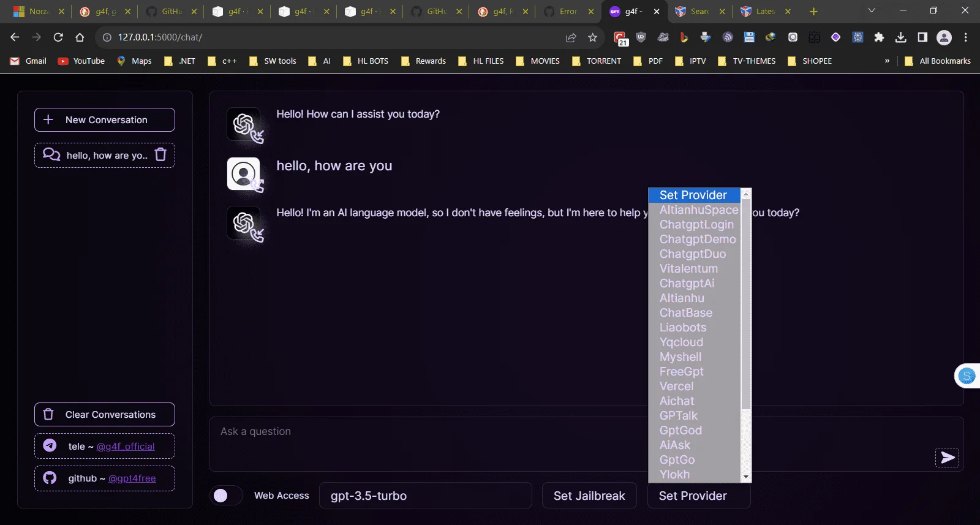Viewport: 980px width, 525px height.
Task: Toggle the Web Access switch
Action: click(226, 495)
